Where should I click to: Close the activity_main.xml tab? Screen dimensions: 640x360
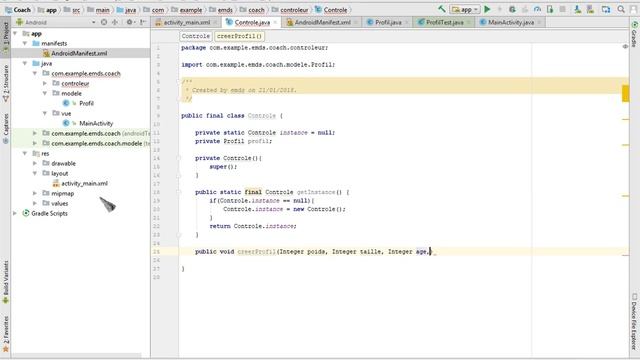click(215, 22)
